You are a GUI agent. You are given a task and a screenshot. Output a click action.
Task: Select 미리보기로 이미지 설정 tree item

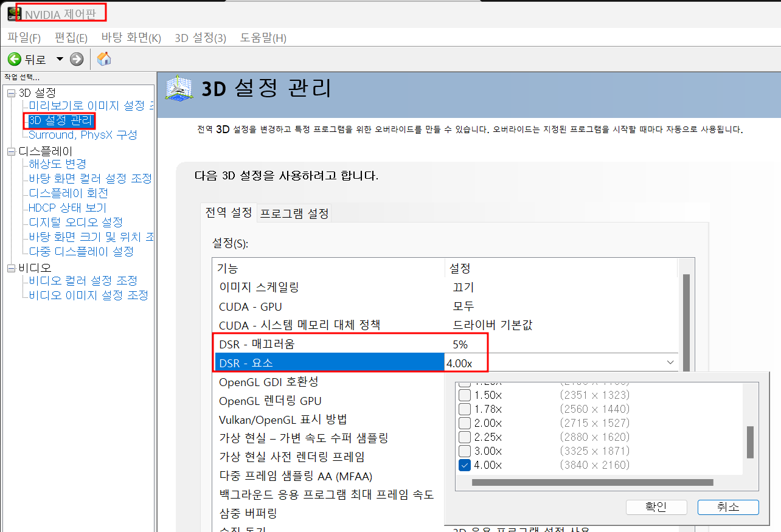click(x=90, y=106)
